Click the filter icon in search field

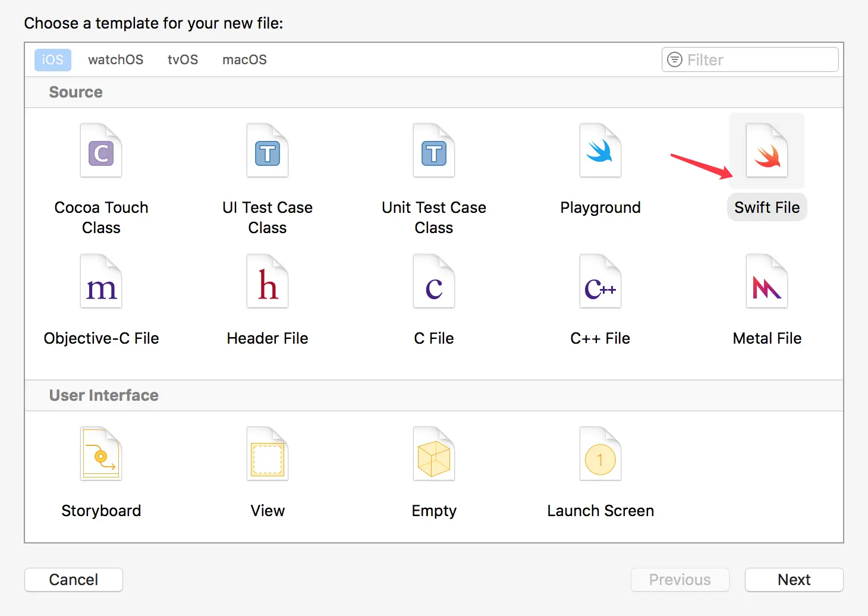point(675,59)
